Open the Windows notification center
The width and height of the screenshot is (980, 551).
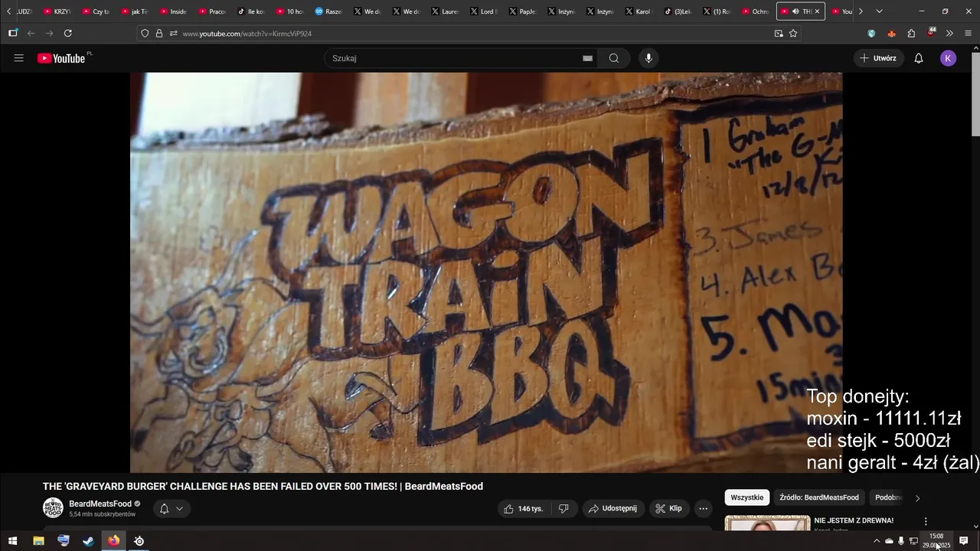tap(964, 541)
